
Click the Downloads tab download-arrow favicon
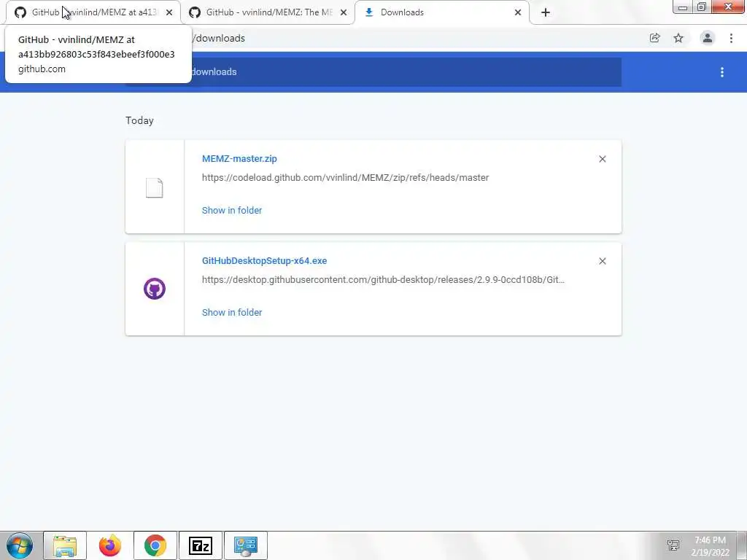pyautogui.click(x=368, y=12)
